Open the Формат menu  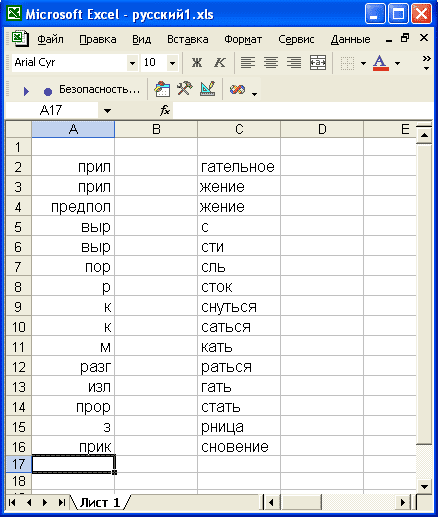(243, 39)
